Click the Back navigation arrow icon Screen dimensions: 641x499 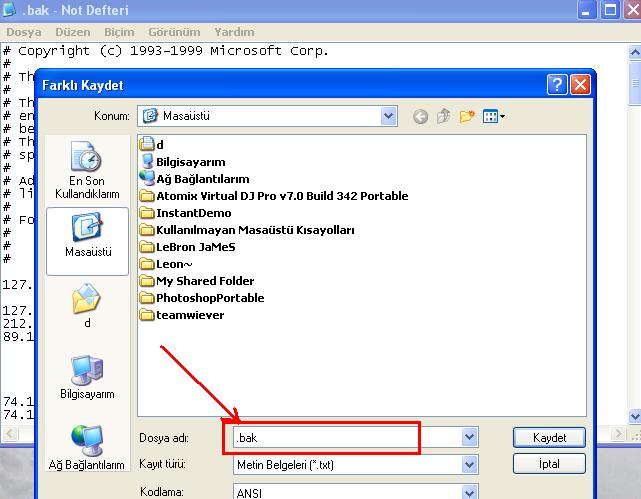click(x=420, y=116)
